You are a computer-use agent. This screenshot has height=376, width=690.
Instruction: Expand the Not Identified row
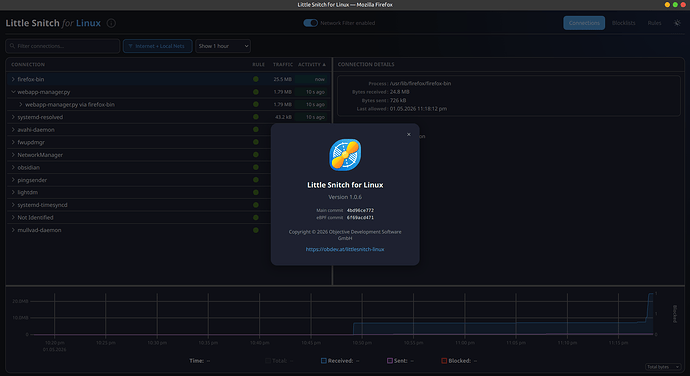[x=13, y=217]
